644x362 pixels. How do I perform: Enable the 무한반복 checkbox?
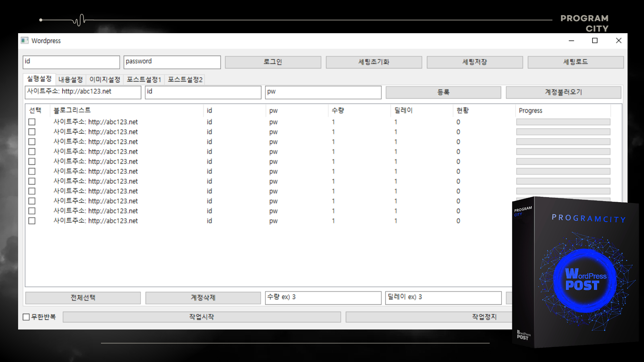26,317
